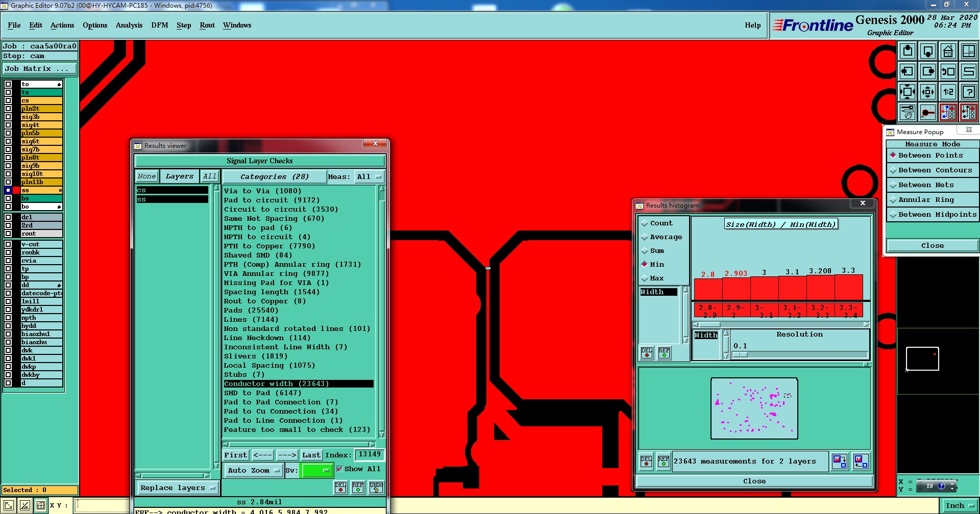
Task: Click the DEL icon in Results viewer
Action: pyautogui.click(x=340, y=487)
